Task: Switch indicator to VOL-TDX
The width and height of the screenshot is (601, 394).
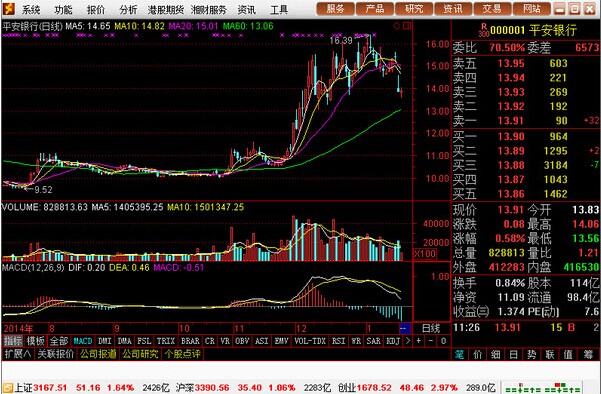Action: [310, 341]
